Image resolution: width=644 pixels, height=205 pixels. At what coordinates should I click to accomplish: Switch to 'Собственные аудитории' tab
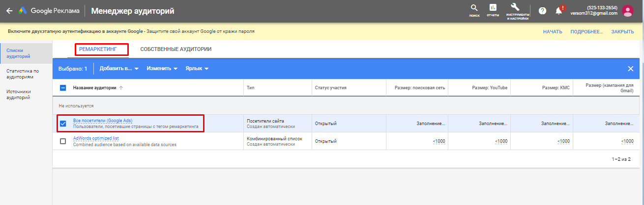[176, 49]
